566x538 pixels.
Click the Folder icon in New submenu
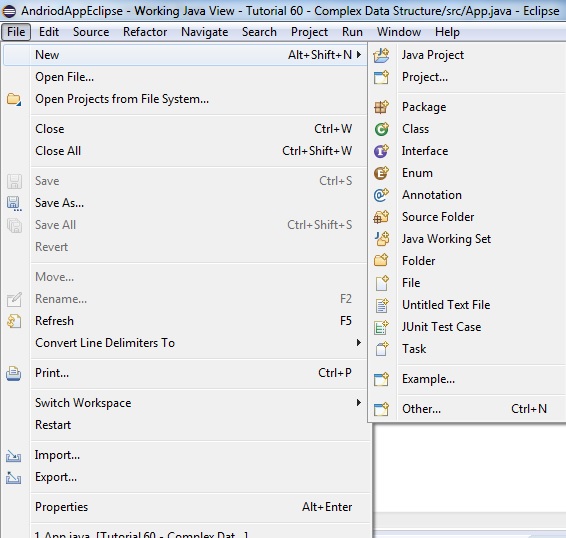381,260
